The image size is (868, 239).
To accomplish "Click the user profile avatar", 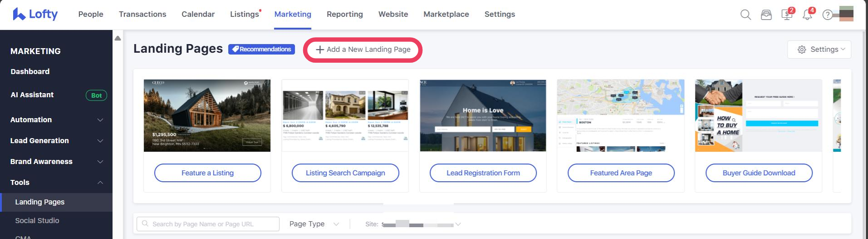I will click(846, 14).
